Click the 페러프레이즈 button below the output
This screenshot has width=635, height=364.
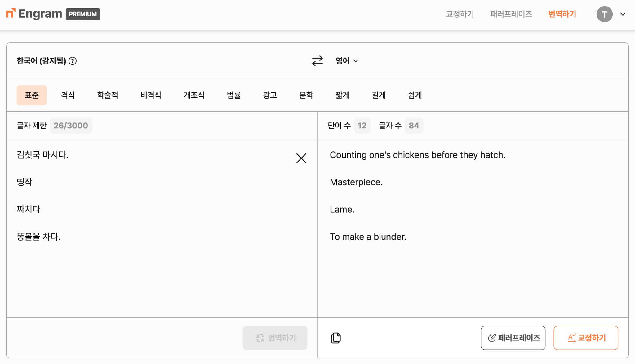513,338
